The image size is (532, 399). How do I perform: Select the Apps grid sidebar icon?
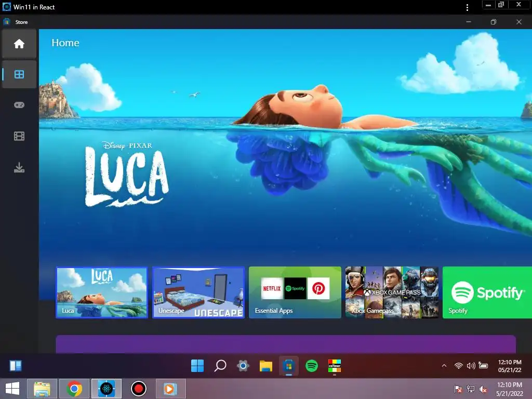click(19, 74)
